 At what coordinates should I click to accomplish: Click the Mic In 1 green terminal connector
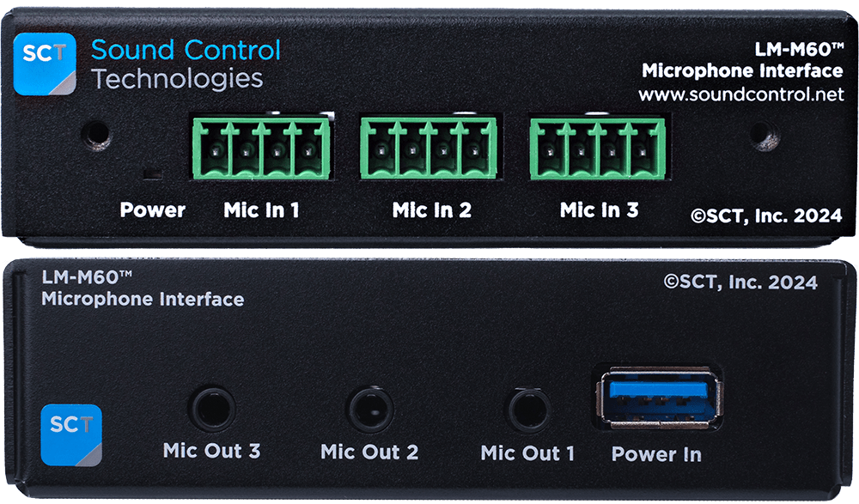point(261,149)
